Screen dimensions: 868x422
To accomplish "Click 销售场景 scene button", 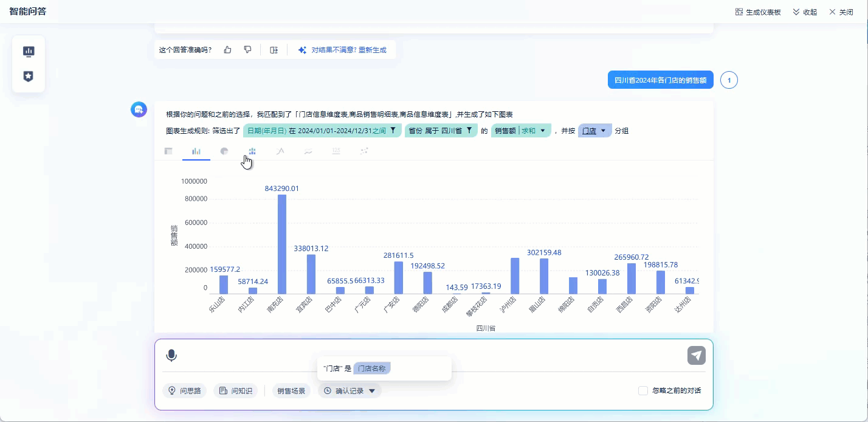I will point(291,391).
